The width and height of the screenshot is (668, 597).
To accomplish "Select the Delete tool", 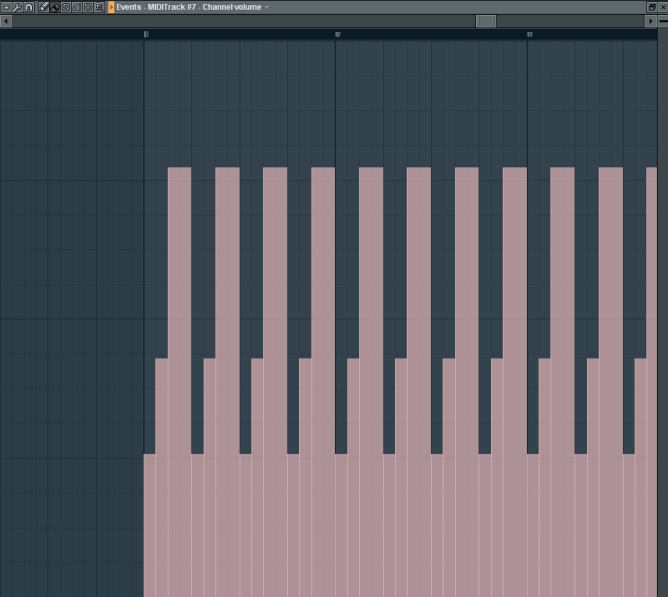I will pos(65,7).
